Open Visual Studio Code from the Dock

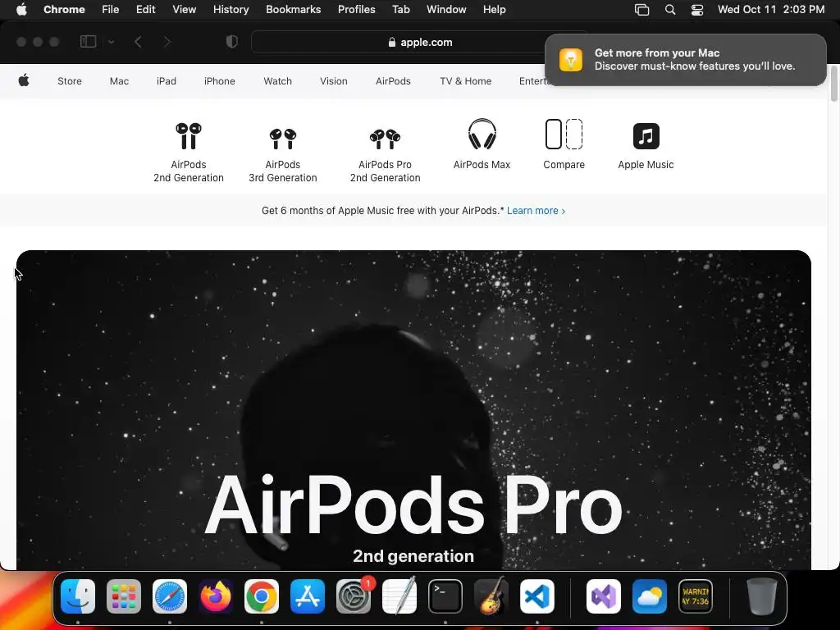pyautogui.click(x=536, y=596)
